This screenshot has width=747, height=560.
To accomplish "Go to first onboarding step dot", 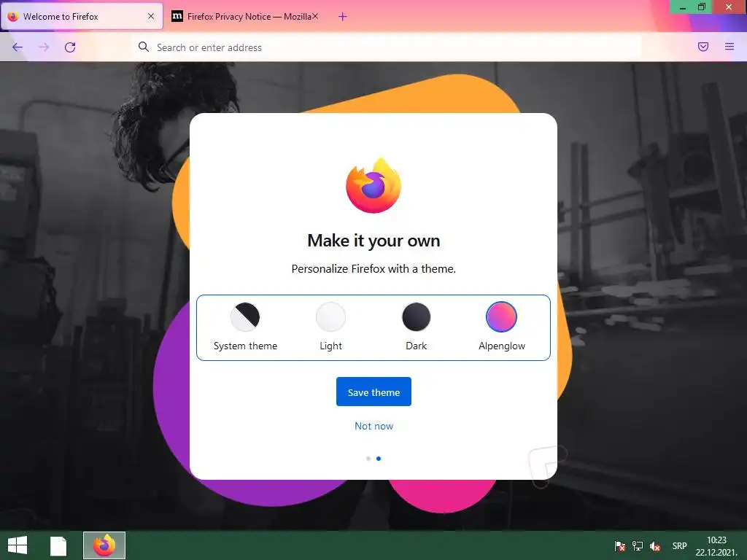I will [368, 459].
